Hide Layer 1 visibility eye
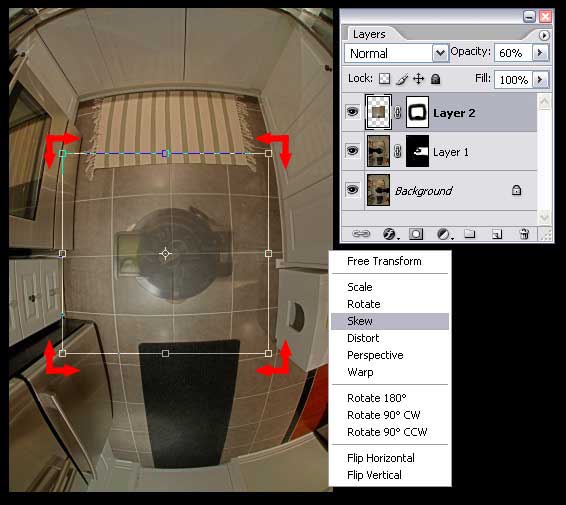The height and width of the screenshot is (505, 566). (352, 150)
